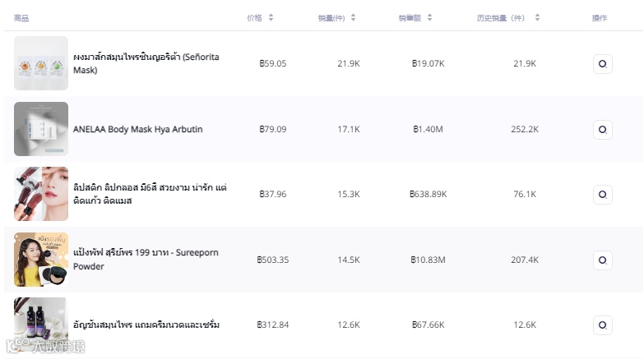Click the 商品 column header
The image size is (644, 359).
pos(21,18)
